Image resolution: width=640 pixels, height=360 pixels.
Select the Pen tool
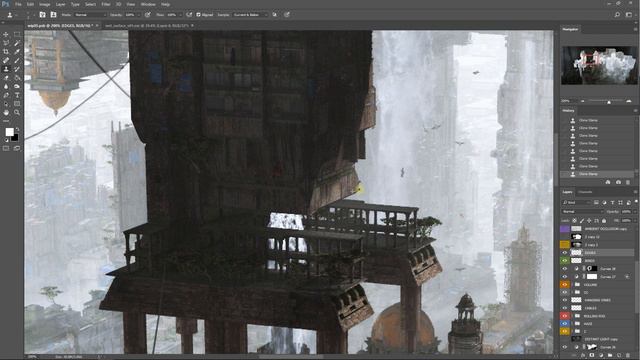pos(6,95)
